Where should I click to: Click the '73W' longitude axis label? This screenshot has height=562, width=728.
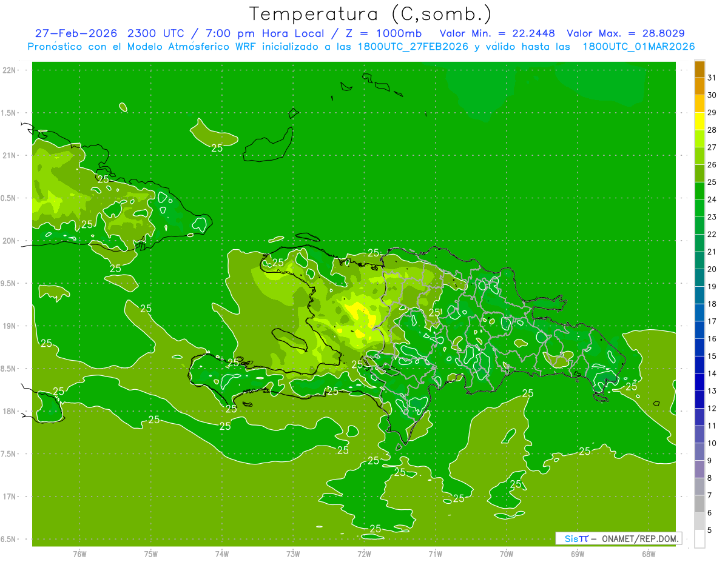pyautogui.click(x=293, y=554)
